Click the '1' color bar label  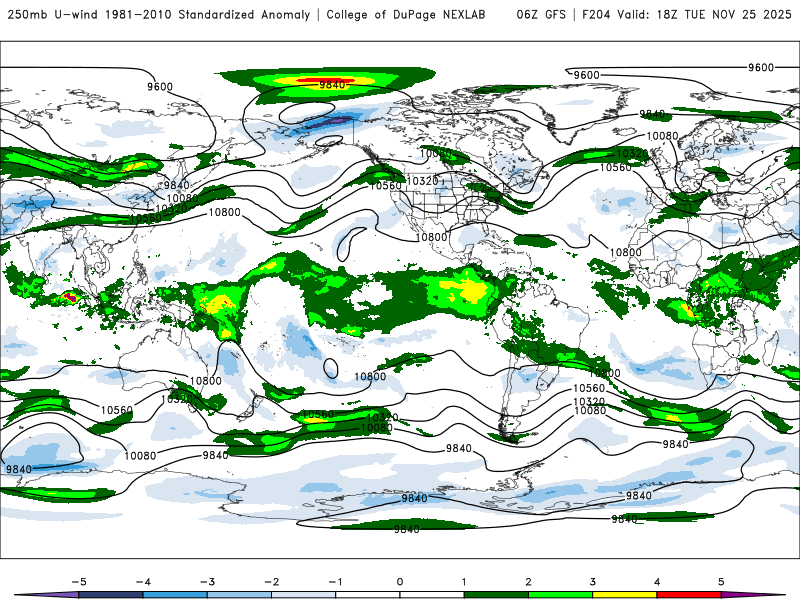pos(464,582)
